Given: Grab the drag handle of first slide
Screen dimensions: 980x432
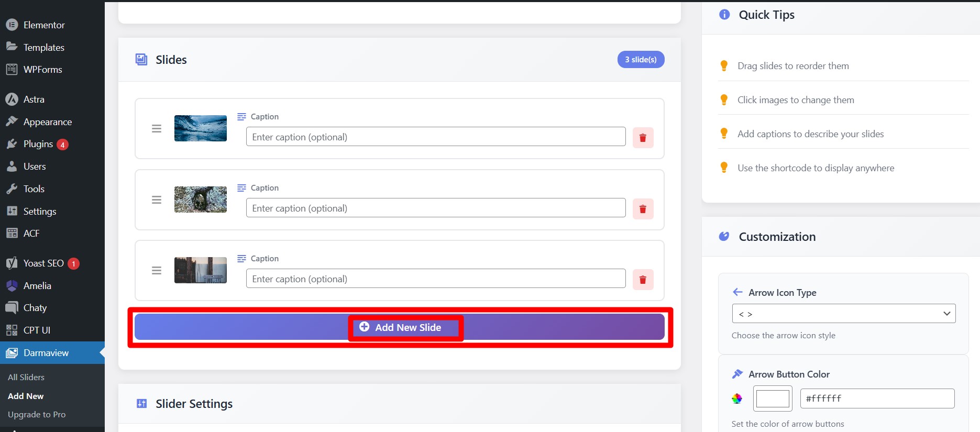Looking at the screenshot, I should click(x=157, y=129).
